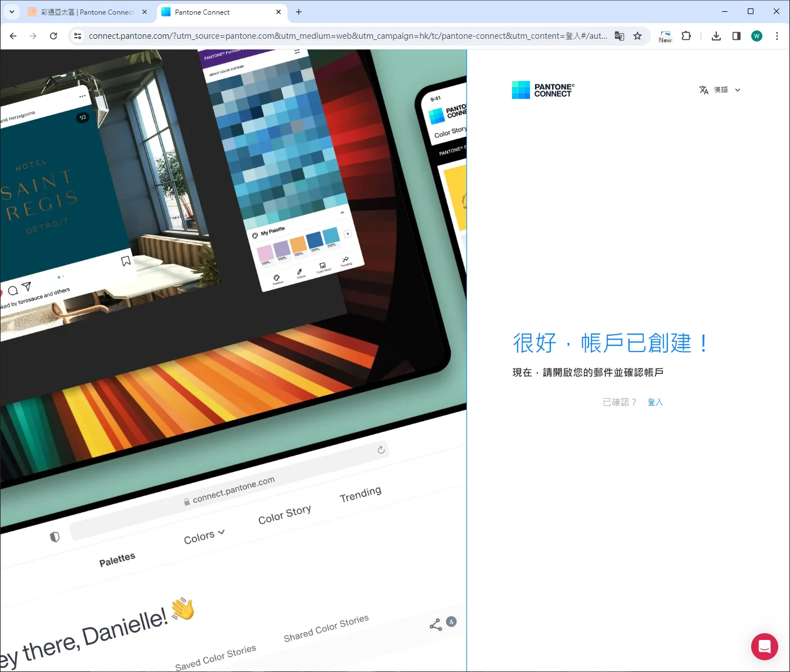Open the Chrome profile avatar W
This screenshot has height=672, width=790.
(x=757, y=36)
